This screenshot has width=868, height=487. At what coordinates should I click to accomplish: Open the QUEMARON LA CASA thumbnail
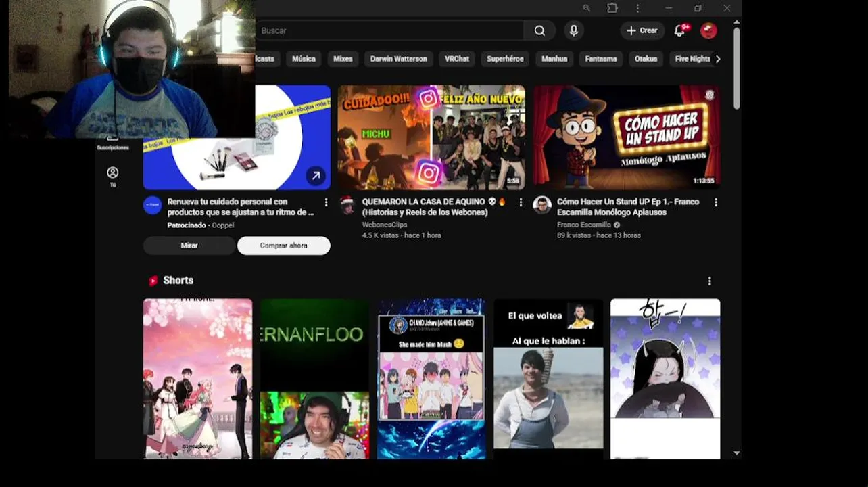click(431, 137)
